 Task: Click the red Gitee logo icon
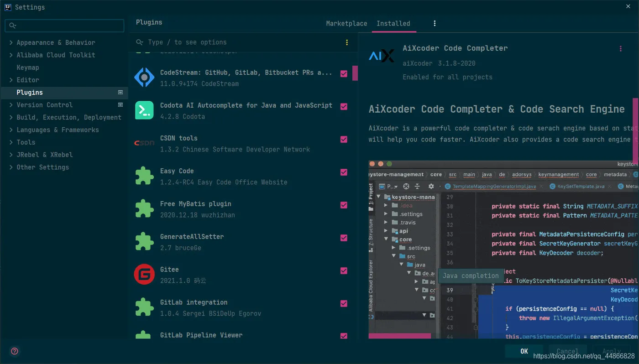(144, 275)
